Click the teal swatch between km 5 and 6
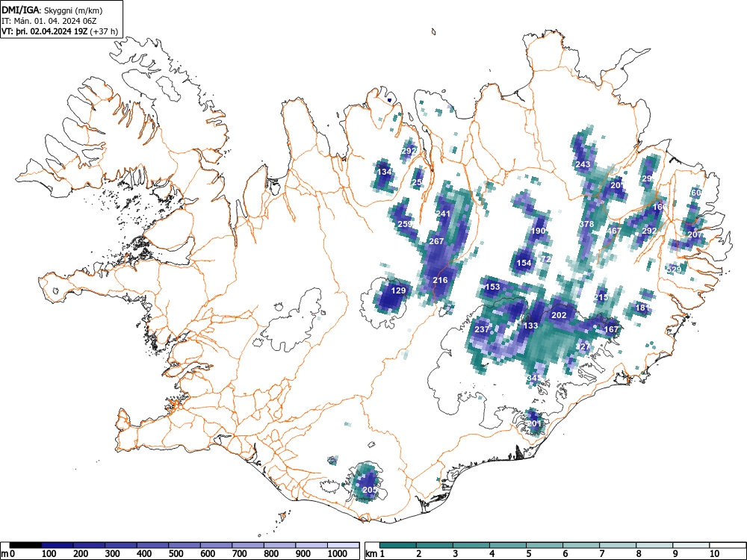The height and width of the screenshot is (560, 747). [x=545, y=545]
